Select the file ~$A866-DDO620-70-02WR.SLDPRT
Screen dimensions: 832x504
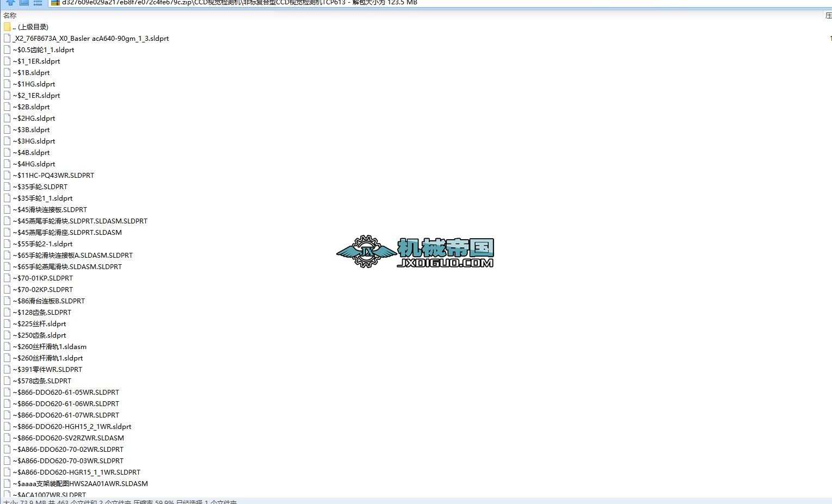pyautogui.click(x=69, y=450)
